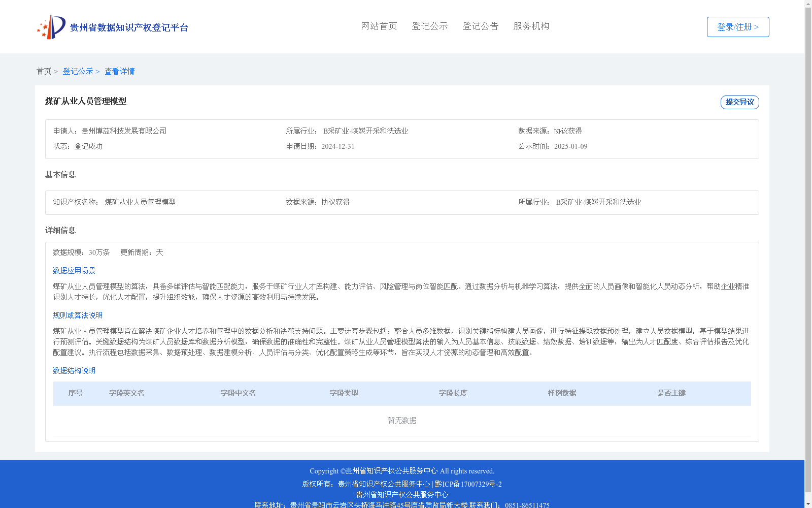Open 服务机构 navigation item
Image resolution: width=812 pixels, height=508 pixels.
[x=531, y=26]
